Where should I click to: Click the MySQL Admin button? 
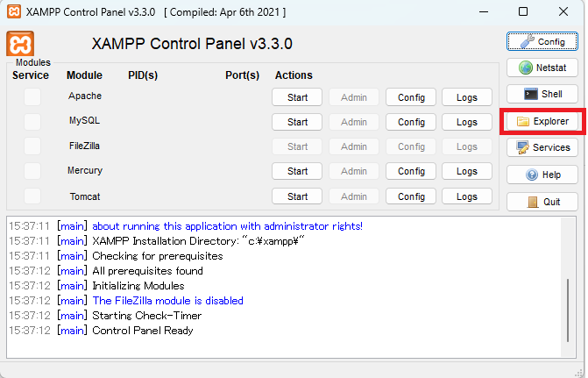[x=354, y=122]
